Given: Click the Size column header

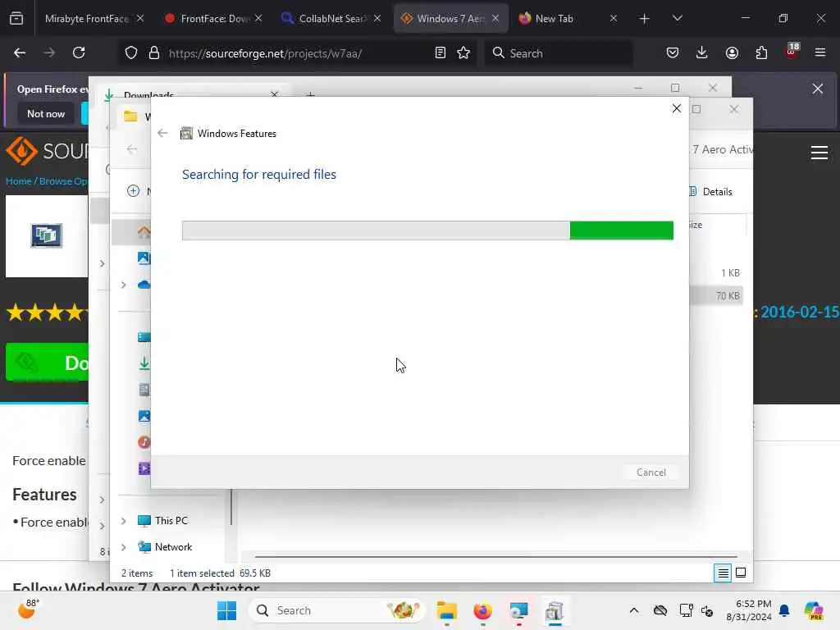Looking at the screenshot, I should tap(696, 225).
